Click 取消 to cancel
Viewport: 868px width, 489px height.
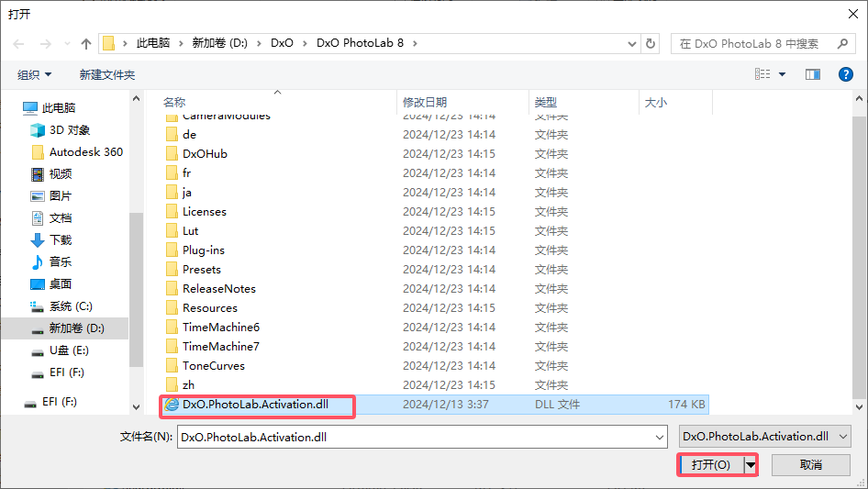click(x=811, y=464)
